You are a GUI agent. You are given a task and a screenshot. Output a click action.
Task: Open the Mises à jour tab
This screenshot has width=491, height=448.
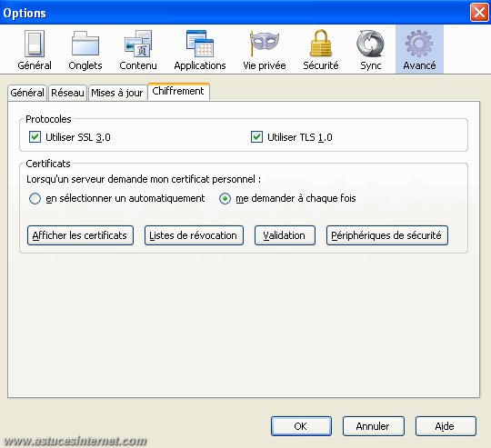(117, 93)
